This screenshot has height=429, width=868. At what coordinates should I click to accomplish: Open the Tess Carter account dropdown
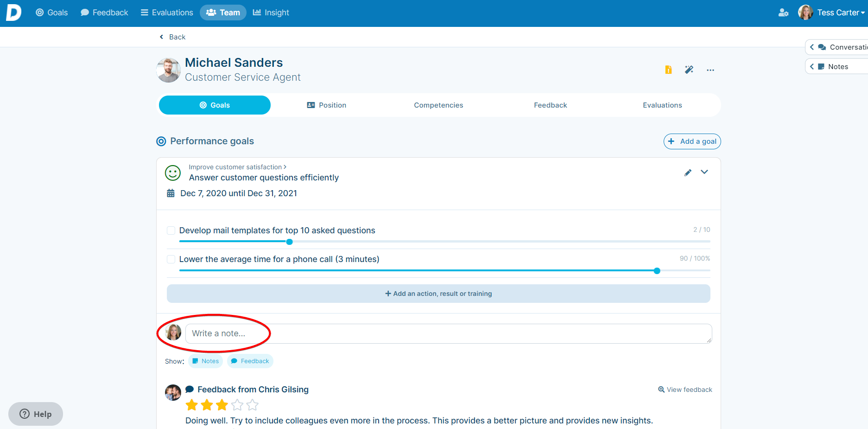pos(841,13)
